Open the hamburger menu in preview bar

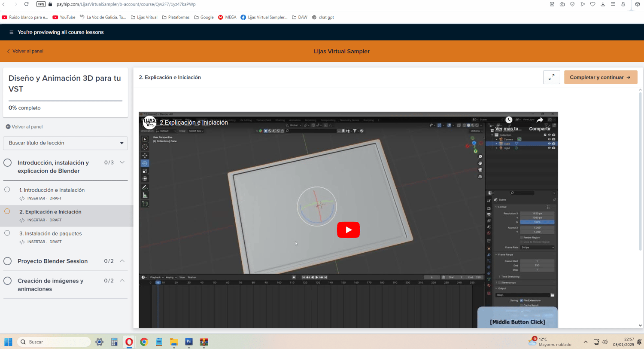tap(11, 32)
